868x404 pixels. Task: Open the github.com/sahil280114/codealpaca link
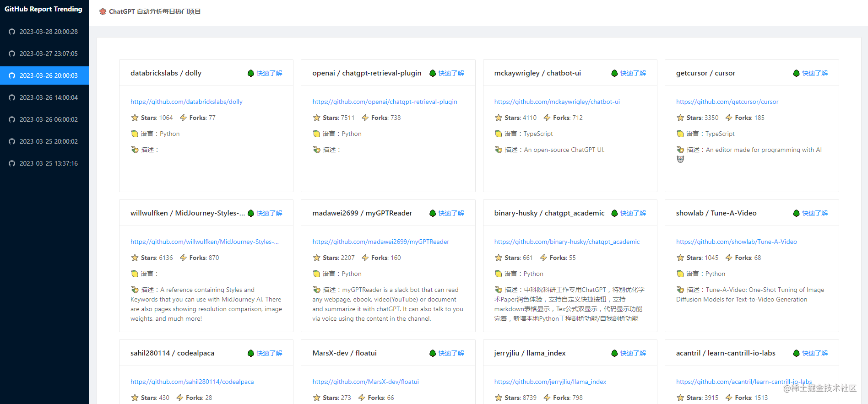click(x=192, y=382)
